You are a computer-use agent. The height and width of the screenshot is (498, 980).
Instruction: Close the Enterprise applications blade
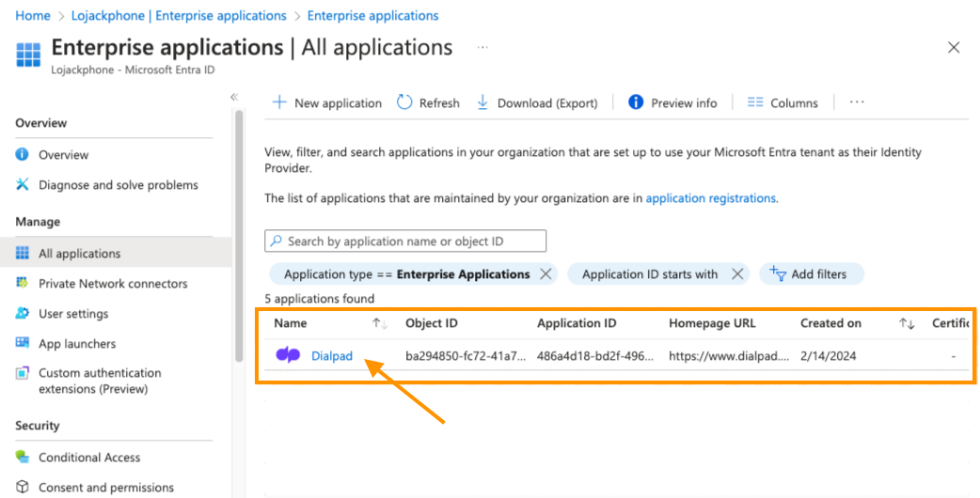[x=953, y=47]
